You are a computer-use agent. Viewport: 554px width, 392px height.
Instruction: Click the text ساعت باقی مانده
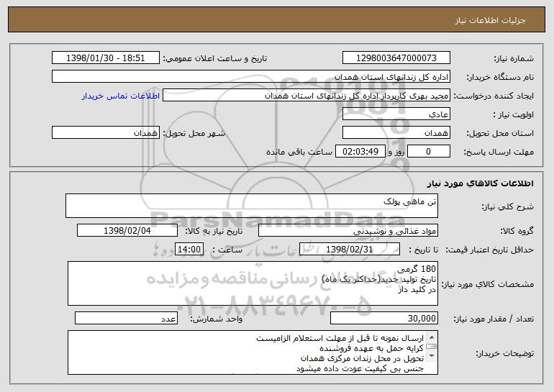299,152
